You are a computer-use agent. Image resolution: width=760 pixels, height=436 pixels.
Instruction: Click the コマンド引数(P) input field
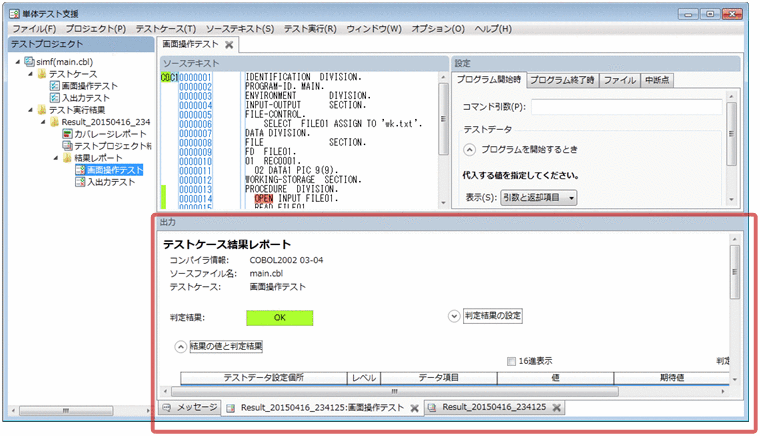(x=626, y=107)
